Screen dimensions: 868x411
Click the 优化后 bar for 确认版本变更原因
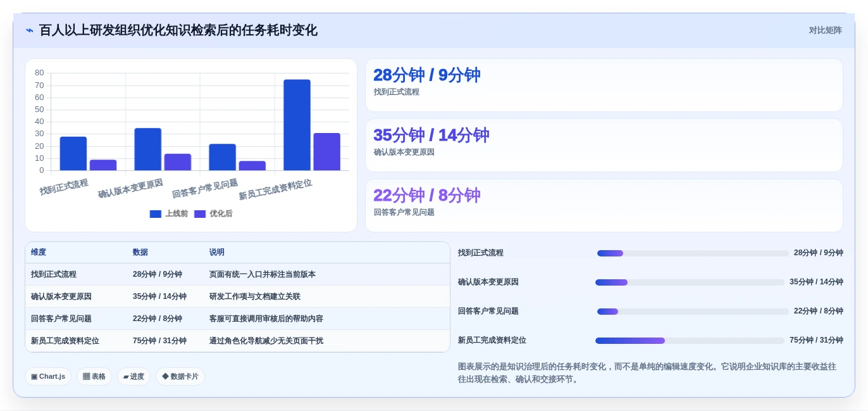[x=178, y=162]
